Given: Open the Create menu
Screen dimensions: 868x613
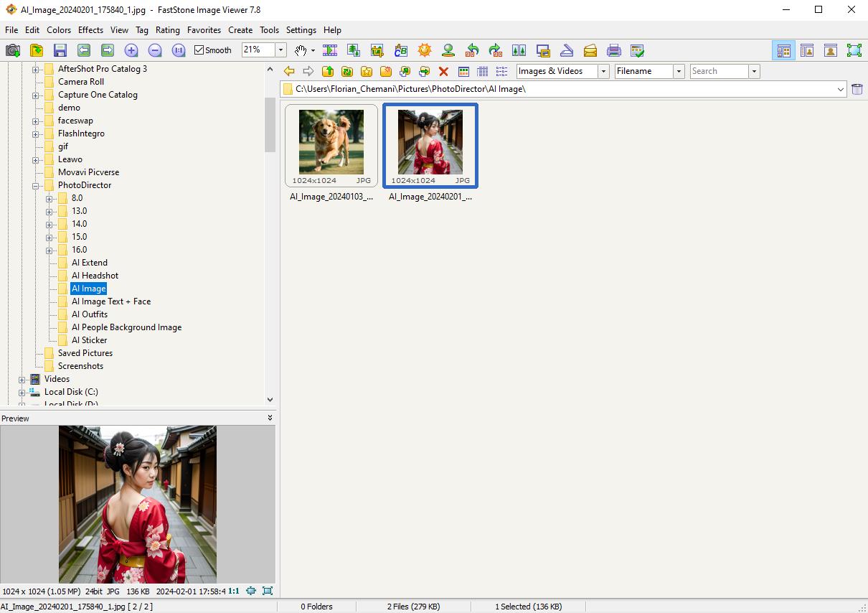Looking at the screenshot, I should click(240, 30).
